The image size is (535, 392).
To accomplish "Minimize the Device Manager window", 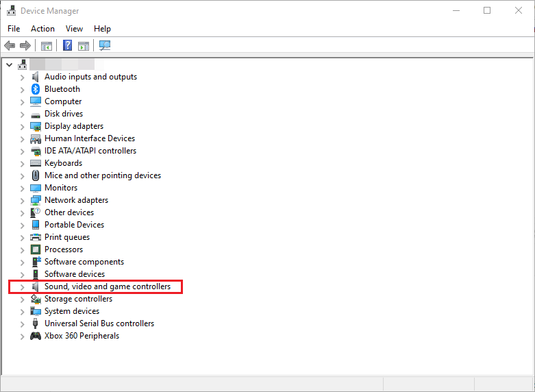I will point(456,10).
